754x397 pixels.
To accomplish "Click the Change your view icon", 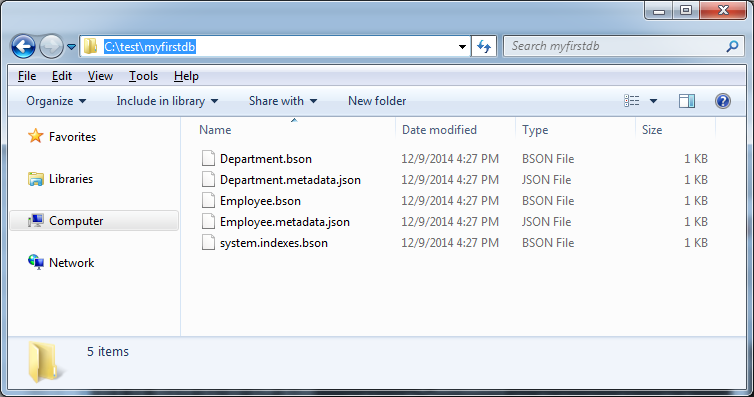I will pyautogui.click(x=631, y=101).
